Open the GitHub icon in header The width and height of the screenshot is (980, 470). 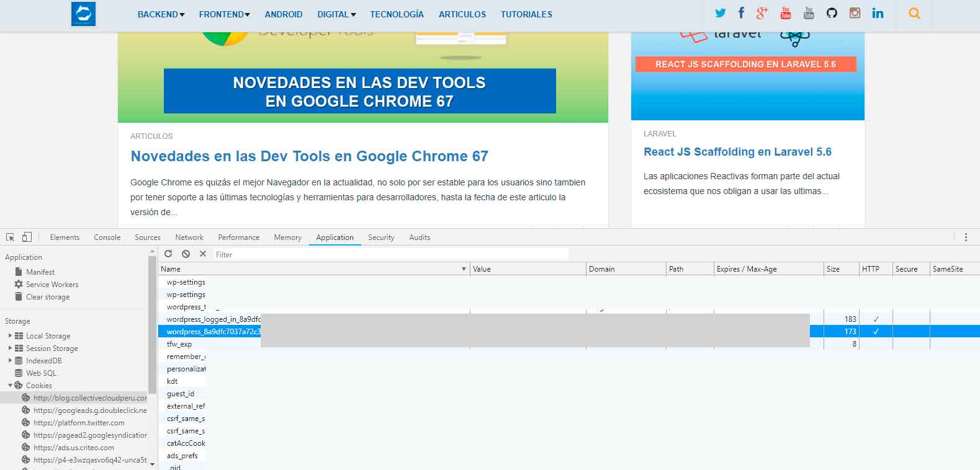tap(832, 13)
